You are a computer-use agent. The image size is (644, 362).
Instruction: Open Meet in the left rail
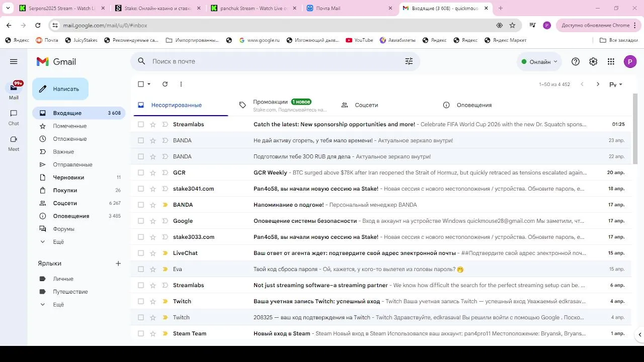pyautogui.click(x=14, y=143)
